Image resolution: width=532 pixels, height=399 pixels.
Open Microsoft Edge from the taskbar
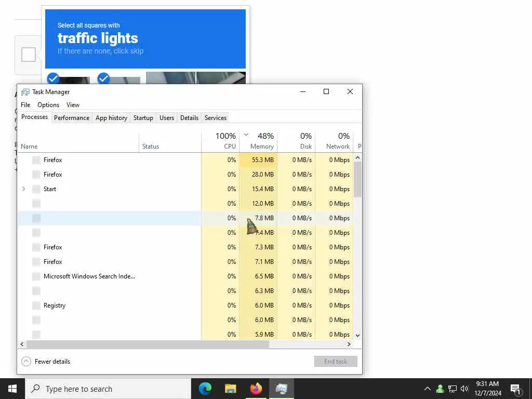pyautogui.click(x=205, y=389)
